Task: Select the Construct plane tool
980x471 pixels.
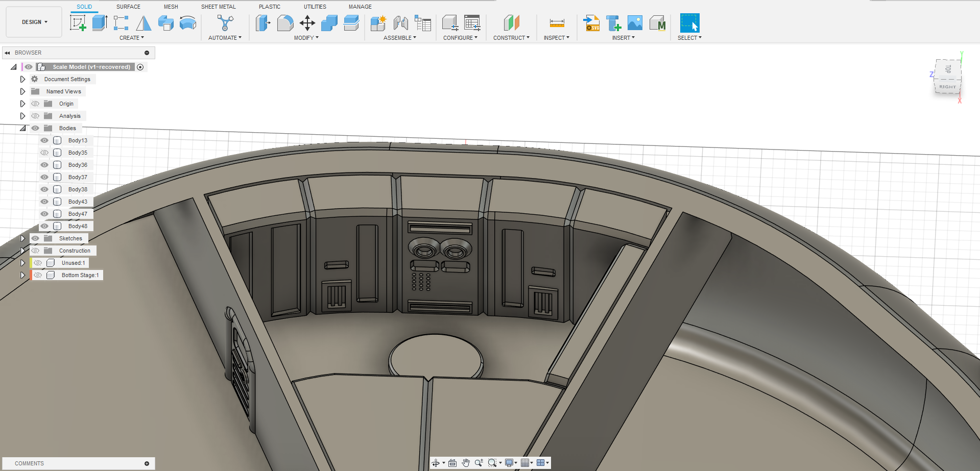Action: (512, 23)
